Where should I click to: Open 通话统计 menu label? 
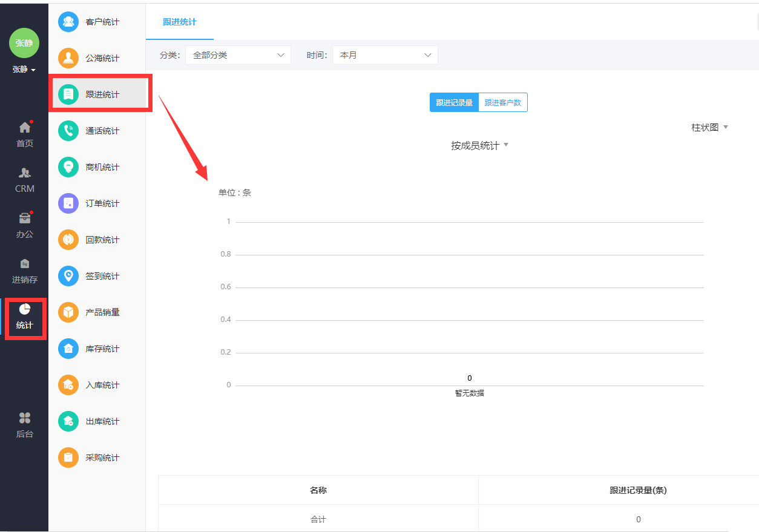pos(102,131)
